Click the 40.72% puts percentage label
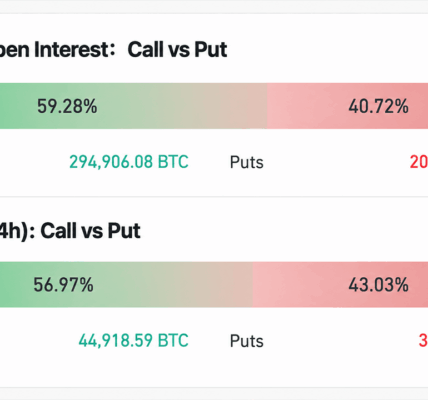 click(378, 106)
